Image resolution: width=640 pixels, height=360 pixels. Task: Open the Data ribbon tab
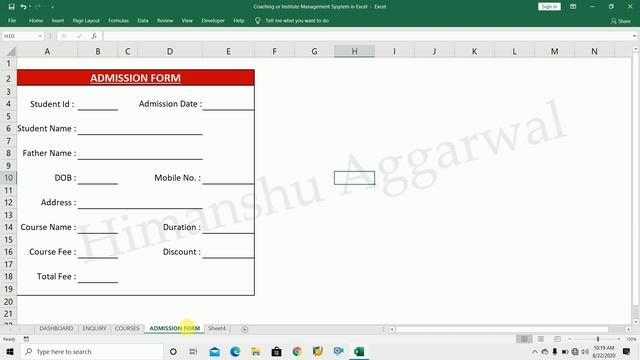pos(143,20)
